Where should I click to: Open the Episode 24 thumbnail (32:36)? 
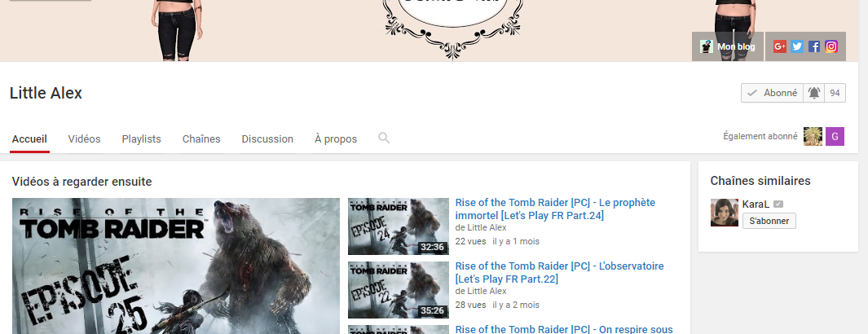tap(399, 226)
